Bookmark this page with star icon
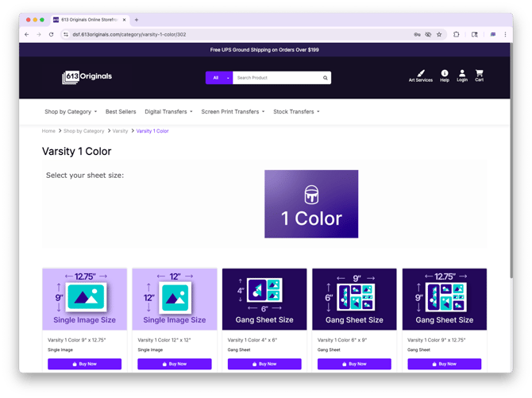This screenshot has height=398, width=532. 439,34
